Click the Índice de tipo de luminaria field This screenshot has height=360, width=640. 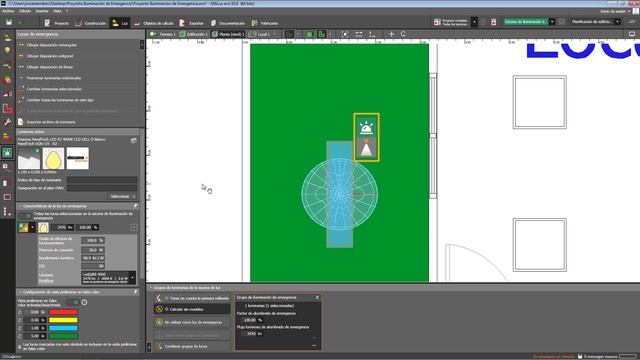102,180
